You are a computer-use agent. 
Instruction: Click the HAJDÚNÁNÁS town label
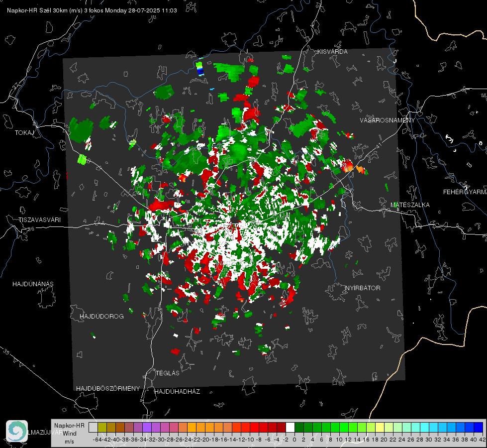[33, 284]
